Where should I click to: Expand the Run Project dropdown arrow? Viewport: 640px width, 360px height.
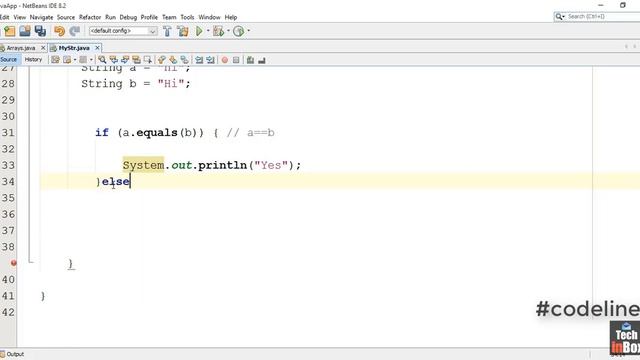(208, 31)
